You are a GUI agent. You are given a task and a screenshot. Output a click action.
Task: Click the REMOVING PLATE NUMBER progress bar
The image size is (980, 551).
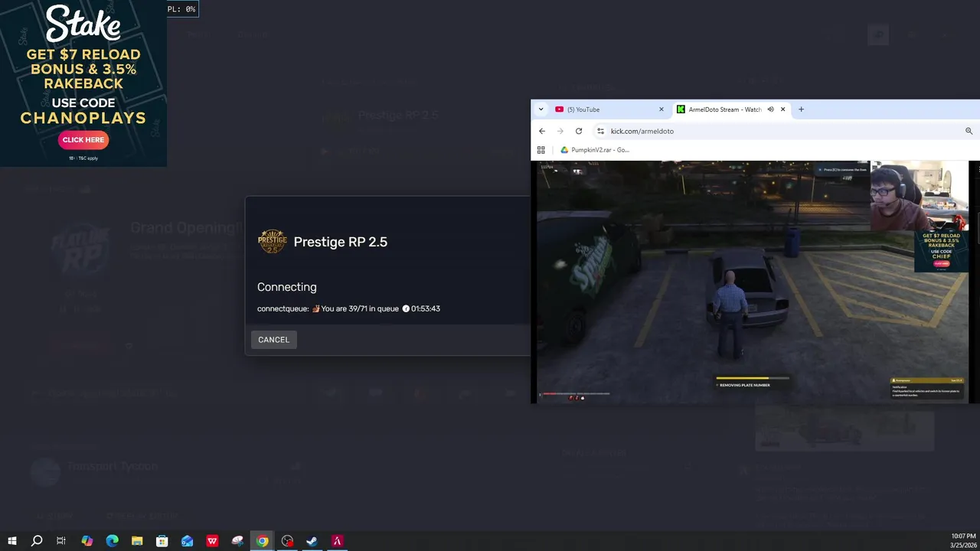[x=753, y=381]
